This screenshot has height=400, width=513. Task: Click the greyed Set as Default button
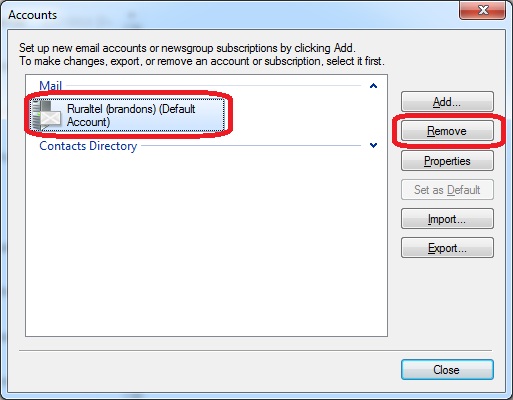pyautogui.click(x=447, y=190)
